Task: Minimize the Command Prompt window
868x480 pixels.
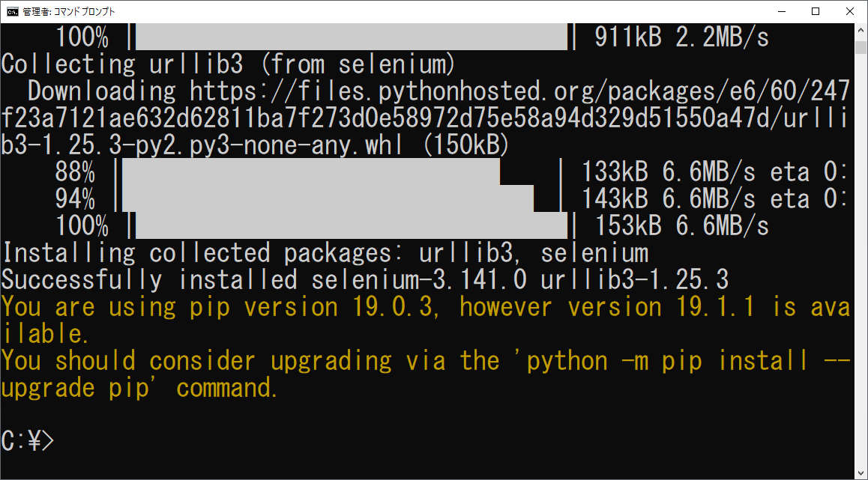Action: coord(781,12)
